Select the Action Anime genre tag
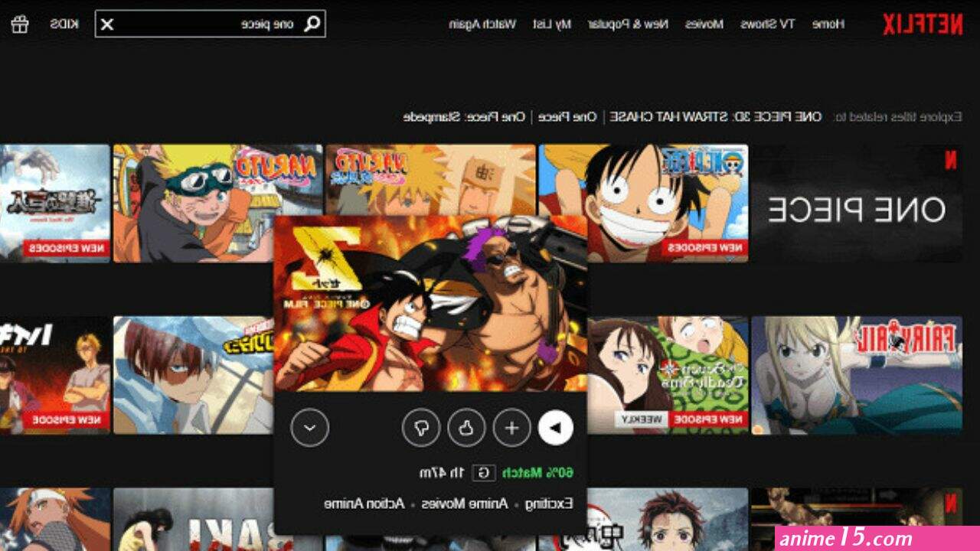This screenshot has width=980, height=551. click(364, 504)
